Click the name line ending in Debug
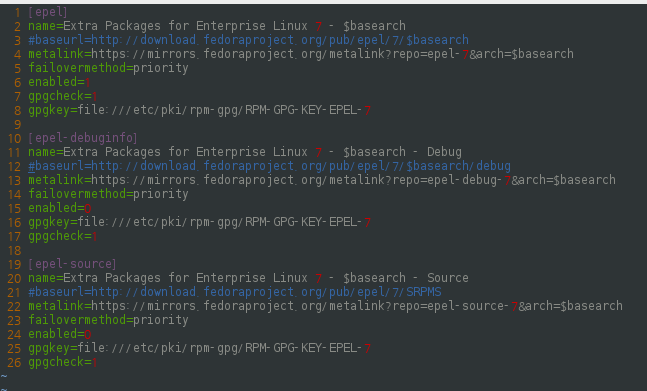Screen dimensions: 647x391 pos(245,152)
